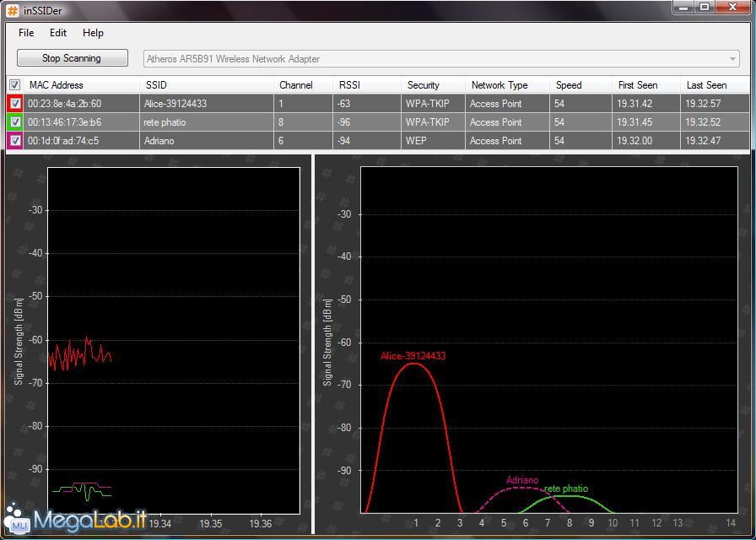Open the File menu
756x540 pixels.
(26, 33)
